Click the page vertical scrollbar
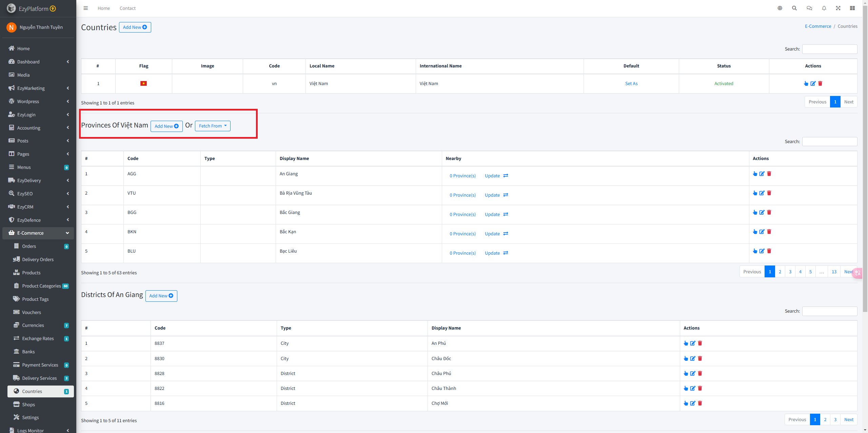 coord(865,159)
